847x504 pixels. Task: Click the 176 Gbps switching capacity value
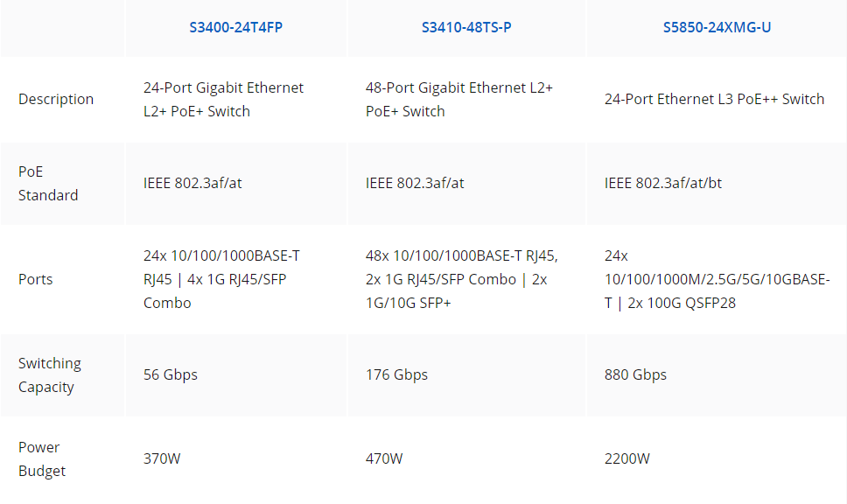[396, 374]
